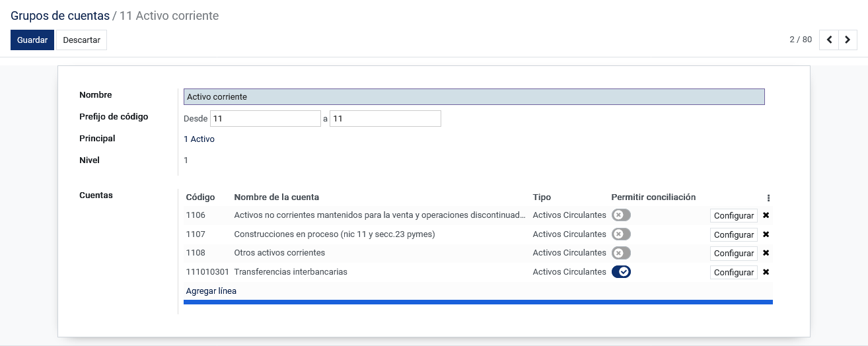This screenshot has width=868, height=346.
Task: Disable reconciliation for Transferencias interbancarias
Action: pos(621,272)
